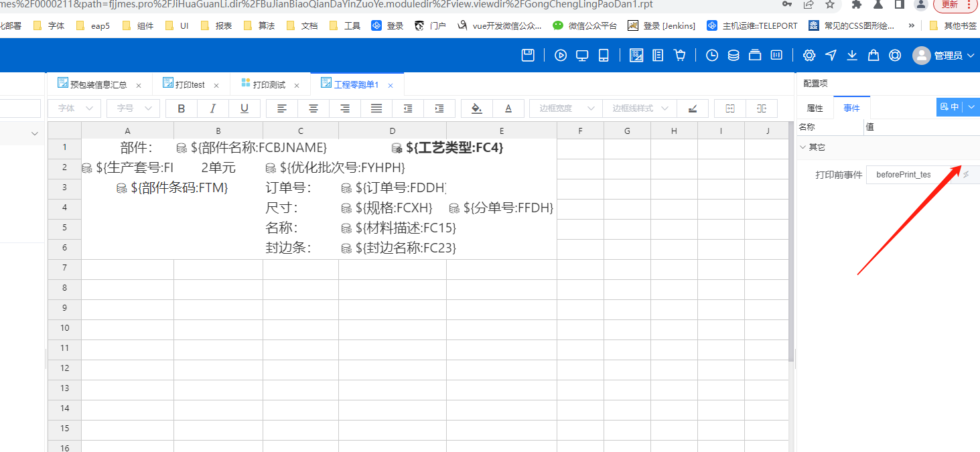980x452 pixels.
Task: Toggle bold formatting
Action: click(x=181, y=108)
